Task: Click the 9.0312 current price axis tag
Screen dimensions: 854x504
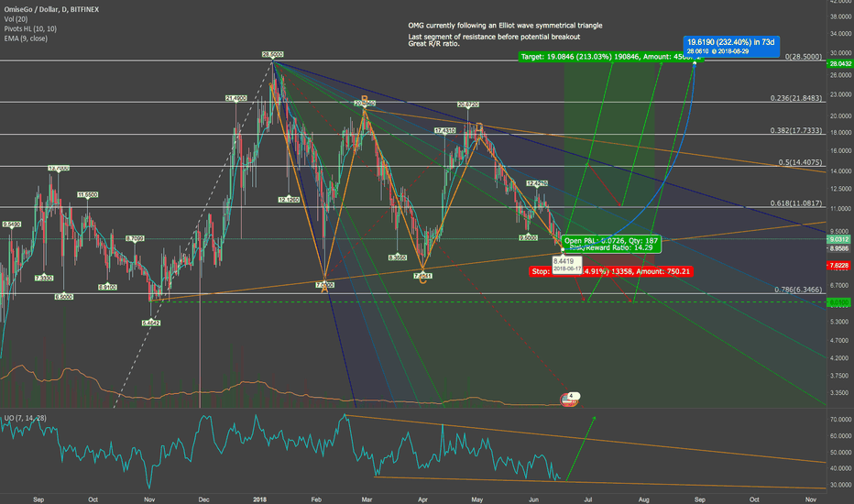Action: [x=839, y=239]
